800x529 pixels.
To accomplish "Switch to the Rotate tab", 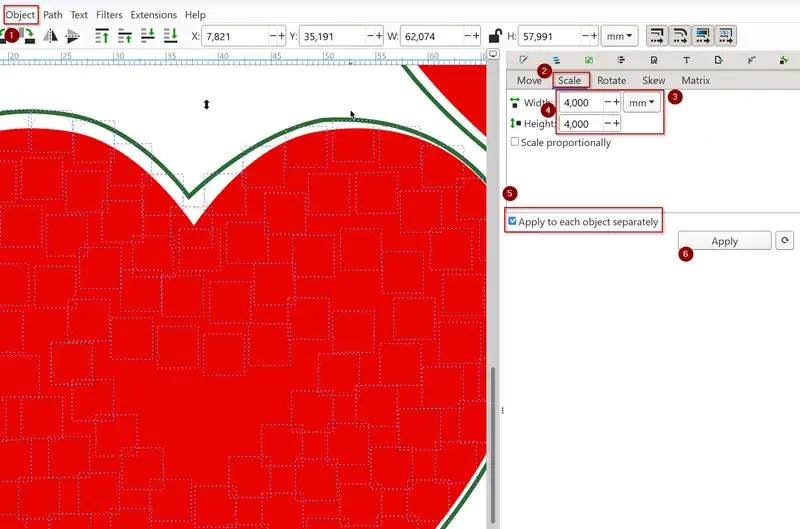I will coord(611,80).
